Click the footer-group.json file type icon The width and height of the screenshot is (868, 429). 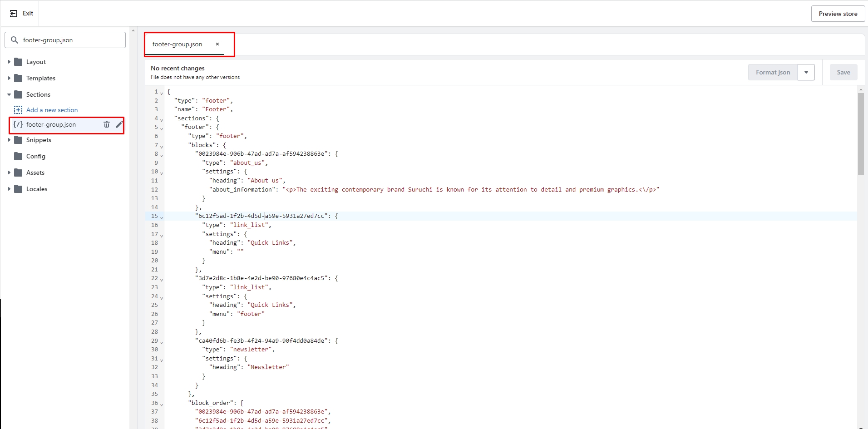pyautogui.click(x=18, y=124)
